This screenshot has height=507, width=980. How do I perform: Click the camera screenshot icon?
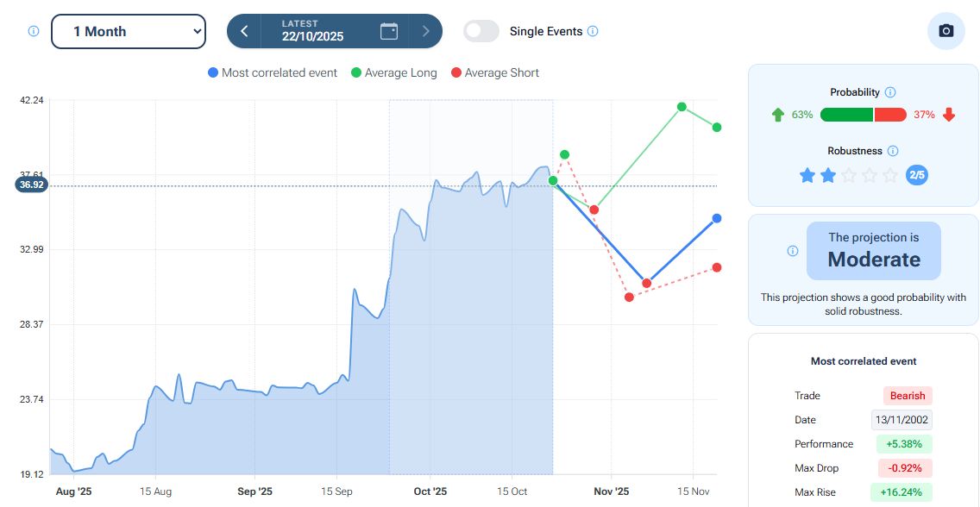point(945,31)
